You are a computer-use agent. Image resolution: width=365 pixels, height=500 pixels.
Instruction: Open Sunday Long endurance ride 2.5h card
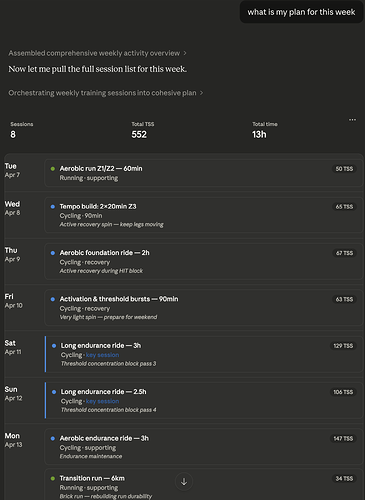(204, 400)
